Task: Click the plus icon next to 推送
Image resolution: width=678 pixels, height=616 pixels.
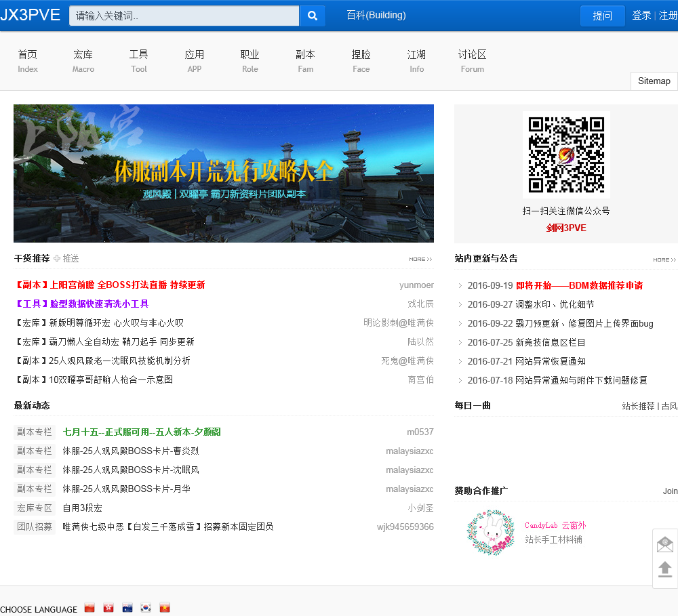Action: [x=57, y=258]
